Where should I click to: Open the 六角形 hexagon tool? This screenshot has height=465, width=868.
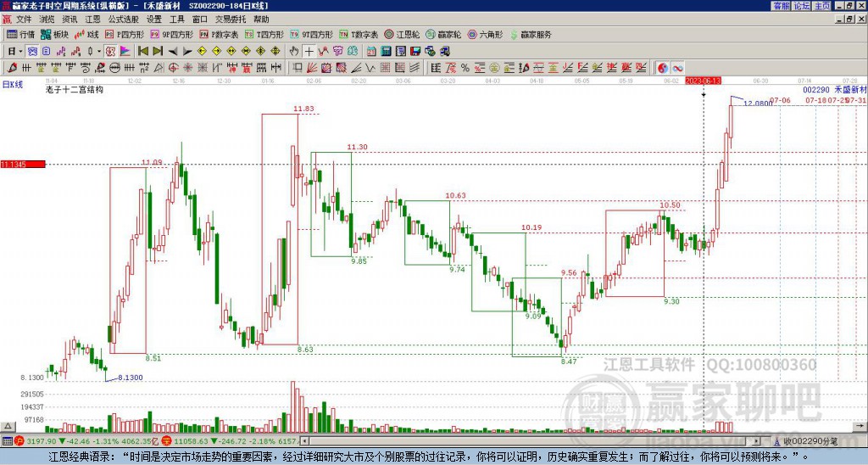pyautogui.click(x=486, y=34)
